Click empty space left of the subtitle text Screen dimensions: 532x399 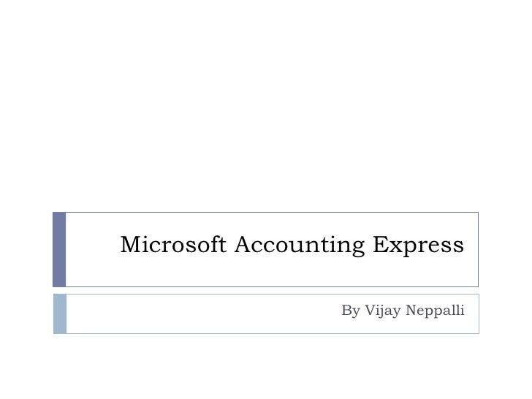[x=204, y=313]
